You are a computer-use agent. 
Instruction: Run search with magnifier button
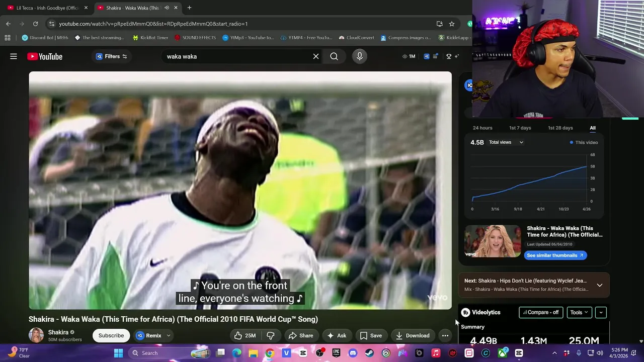pos(334,56)
